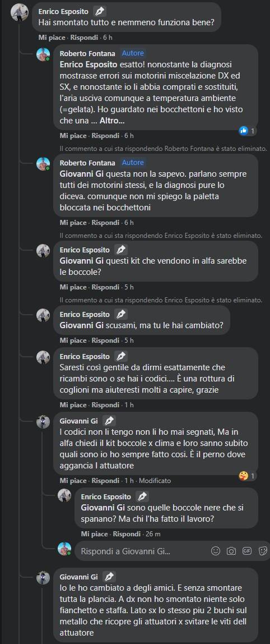Reply to Roberto's comment about paletta bloccata
Image resolution: width=270 pixels, height=644 pixels.
[105, 223]
